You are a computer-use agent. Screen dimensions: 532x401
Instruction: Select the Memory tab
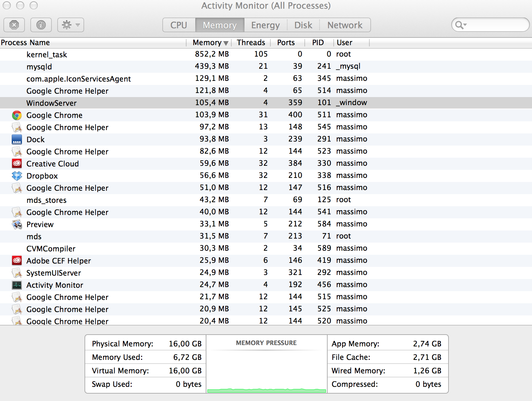[x=220, y=25]
